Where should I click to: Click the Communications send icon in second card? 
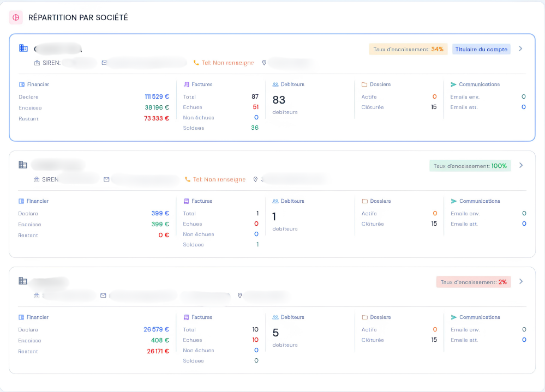[453, 201]
